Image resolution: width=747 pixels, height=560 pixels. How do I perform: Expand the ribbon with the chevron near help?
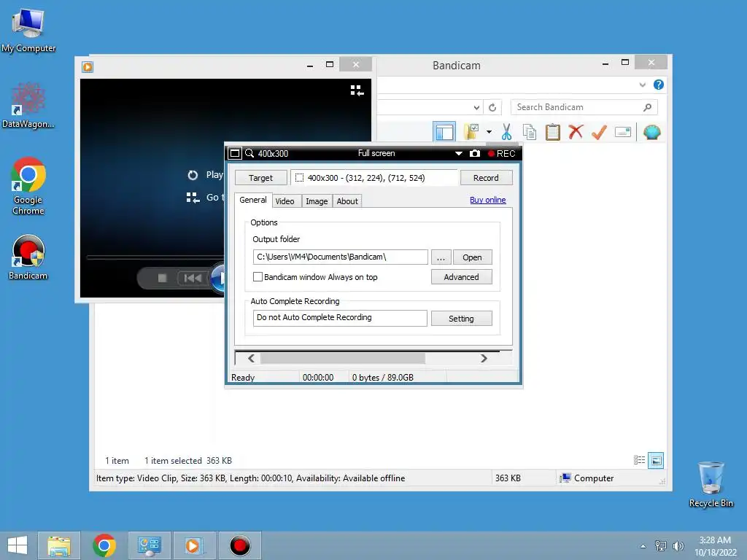642,85
